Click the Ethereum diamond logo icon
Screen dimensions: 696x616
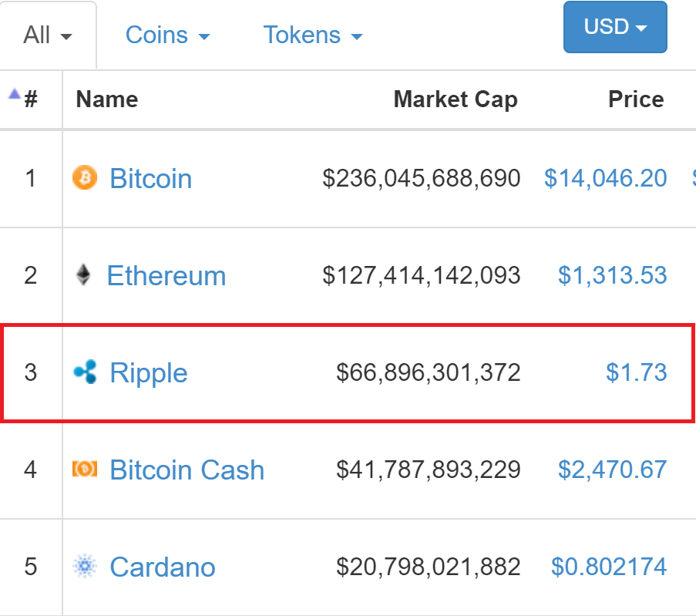tap(83, 274)
